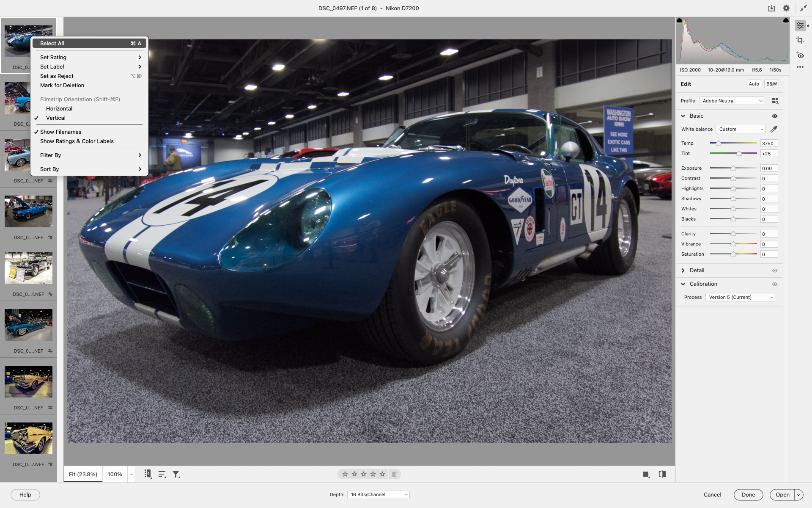Open the Profile browser grid icon
The width and height of the screenshot is (812, 508).
click(x=775, y=101)
